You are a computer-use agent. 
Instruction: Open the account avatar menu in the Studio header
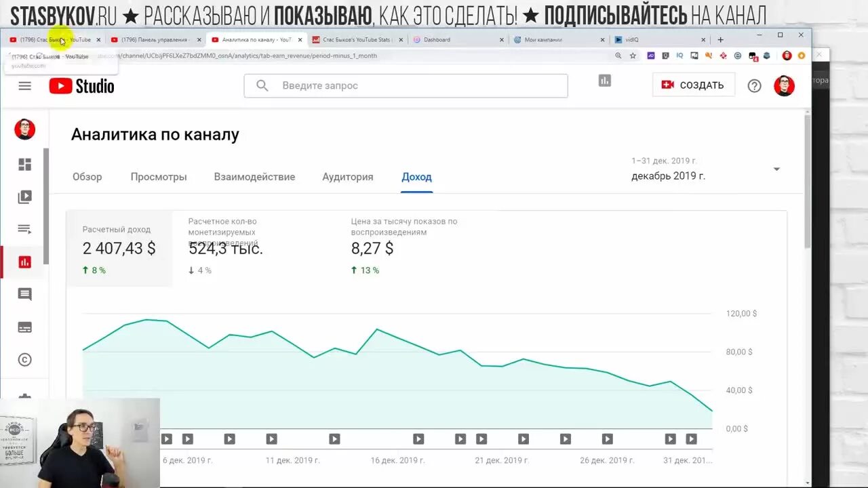click(x=784, y=85)
